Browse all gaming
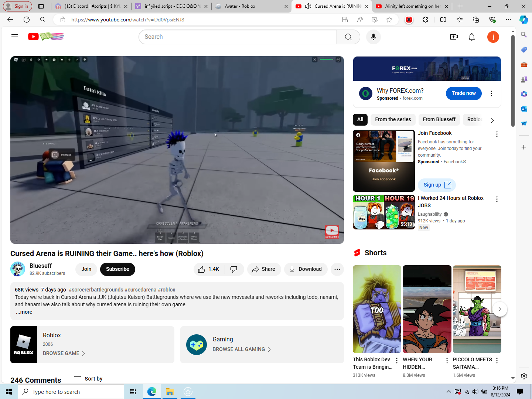Image resolution: width=532 pixels, height=399 pixels. (x=242, y=349)
